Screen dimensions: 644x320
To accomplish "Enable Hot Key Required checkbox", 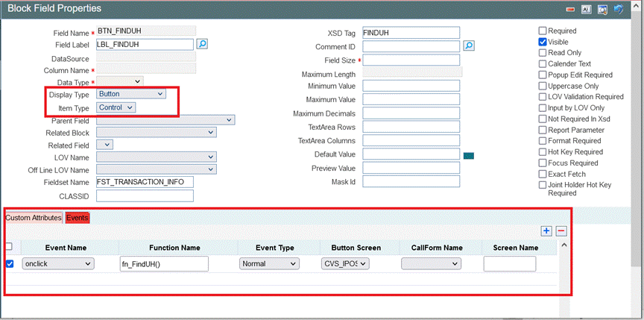I will (543, 151).
